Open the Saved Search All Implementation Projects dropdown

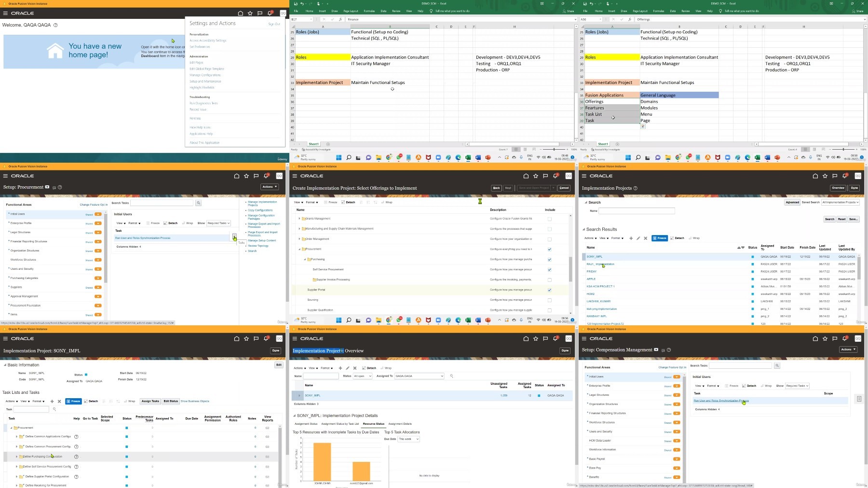click(841, 202)
